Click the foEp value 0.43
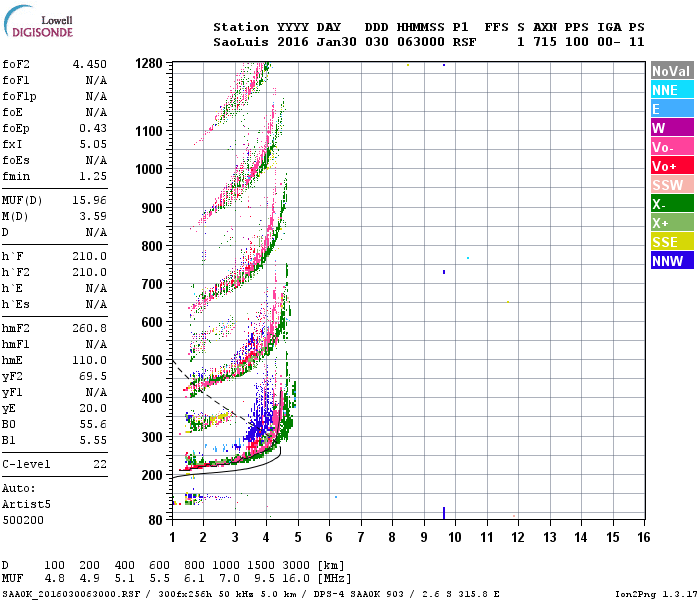The height and width of the screenshot is (600, 700). 93,128
